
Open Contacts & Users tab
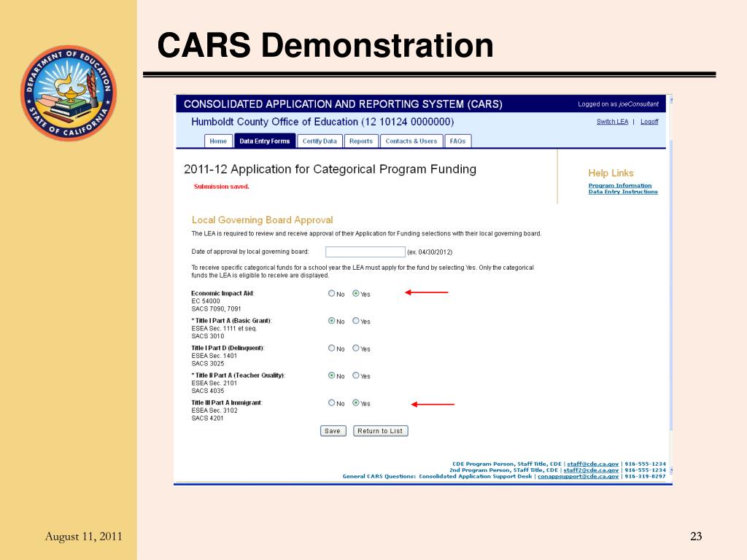tap(411, 141)
